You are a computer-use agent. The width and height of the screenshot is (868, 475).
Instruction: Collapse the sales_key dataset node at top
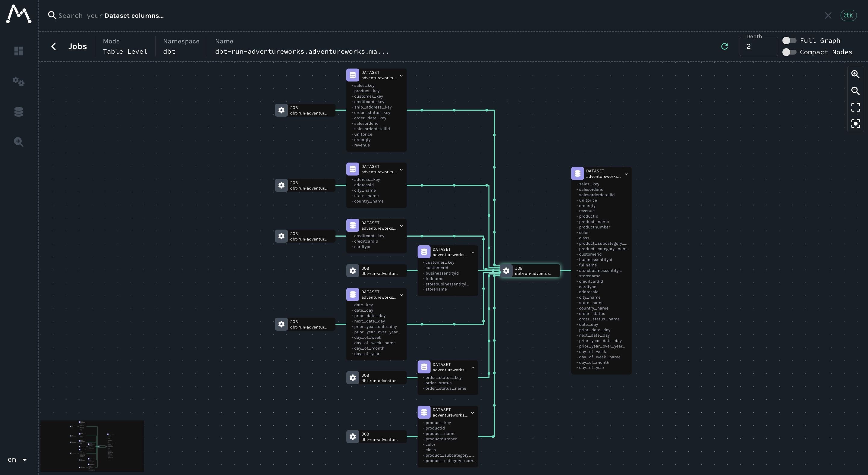tap(401, 76)
